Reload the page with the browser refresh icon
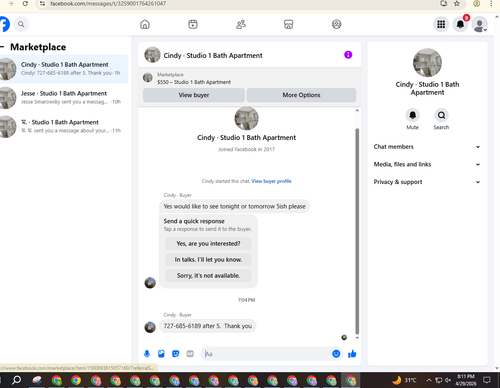 (25, 4)
